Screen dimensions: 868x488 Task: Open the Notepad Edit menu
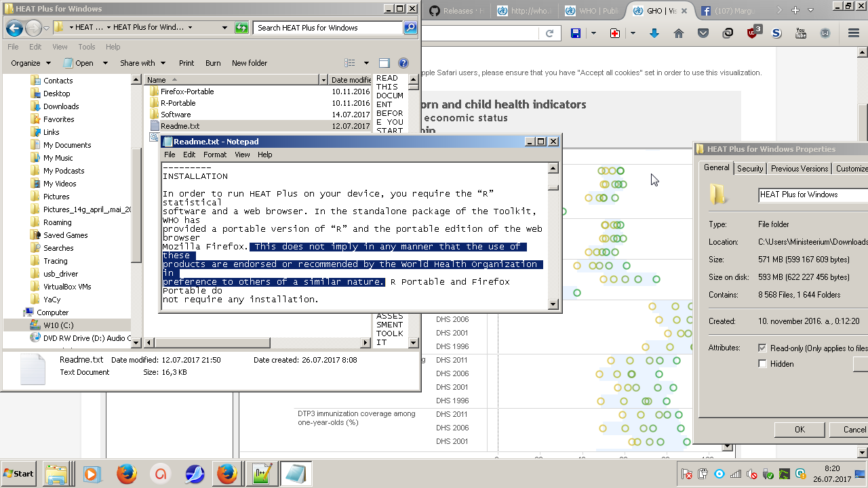coord(189,155)
